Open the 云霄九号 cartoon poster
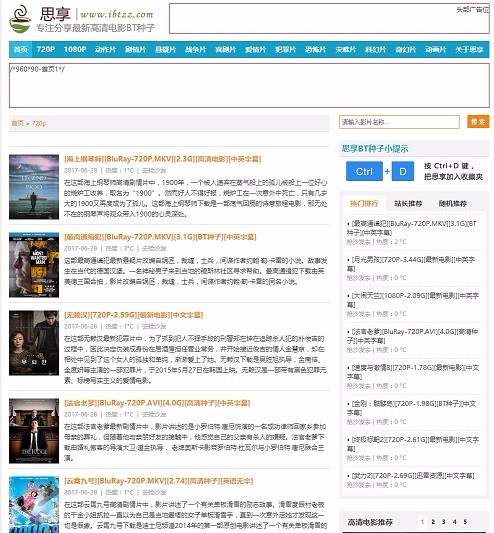 (x=34, y=504)
